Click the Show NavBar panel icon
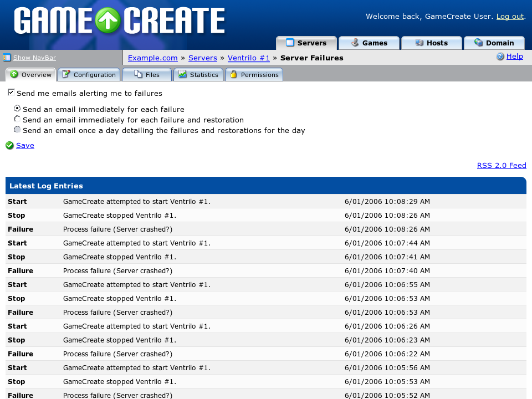Screen dimensions: 532x399 click(x=7, y=57)
